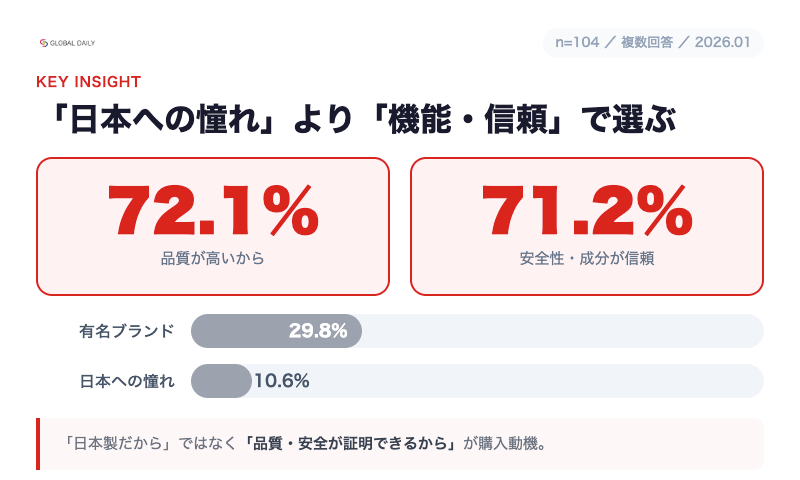Click the 71.2% large red number
The image size is (800, 480).
(587, 209)
